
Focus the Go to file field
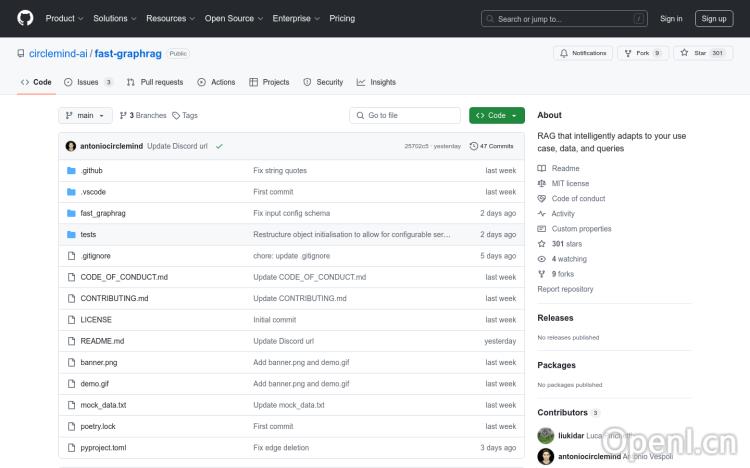click(x=405, y=115)
